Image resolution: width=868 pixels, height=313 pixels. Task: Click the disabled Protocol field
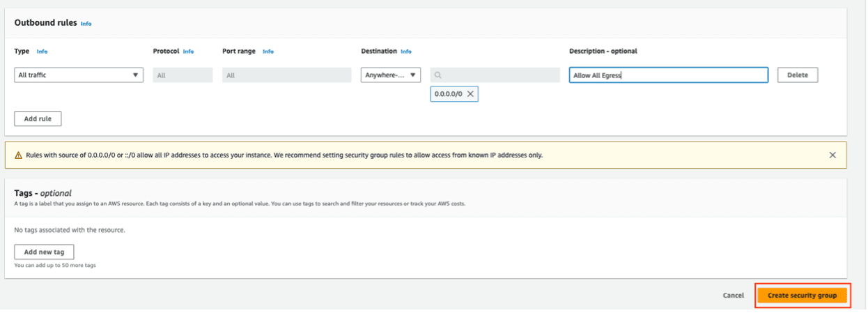pyautogui.click(x=183, y=75)
